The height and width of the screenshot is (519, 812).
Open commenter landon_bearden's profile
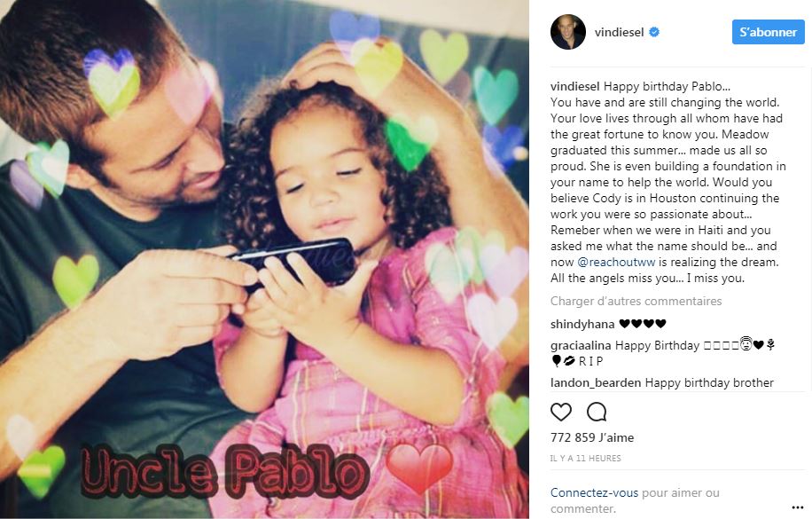coord(596,383)
